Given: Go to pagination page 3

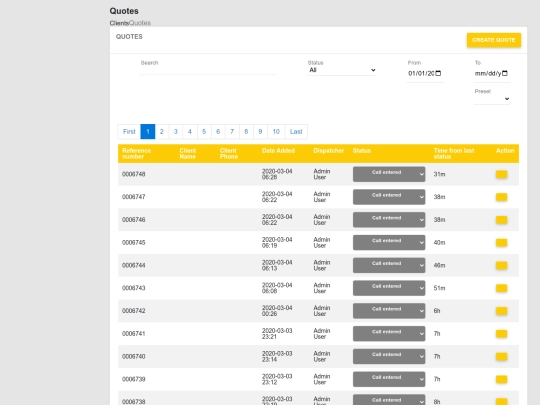Looking at the screenshot, I should 176,132.
